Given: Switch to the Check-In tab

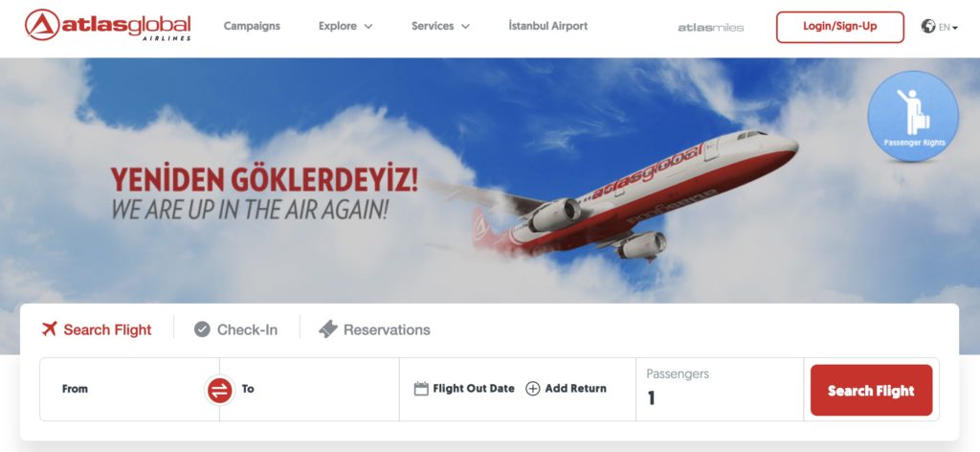Looking at the screenshot, I should coord(235,329).
